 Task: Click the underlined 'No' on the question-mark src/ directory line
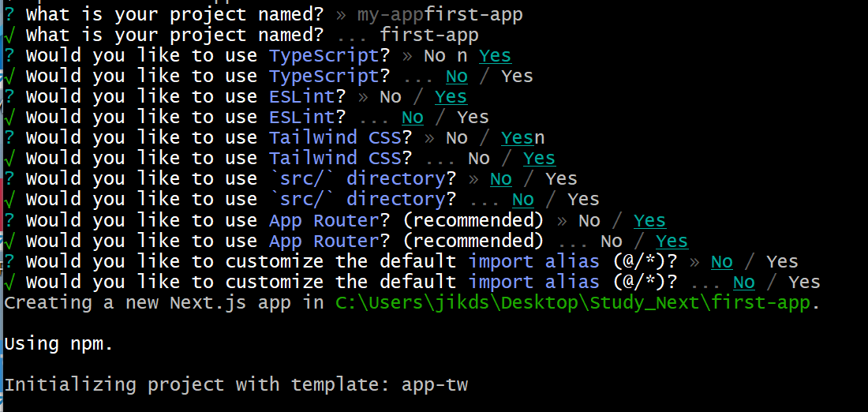(501, 179)
